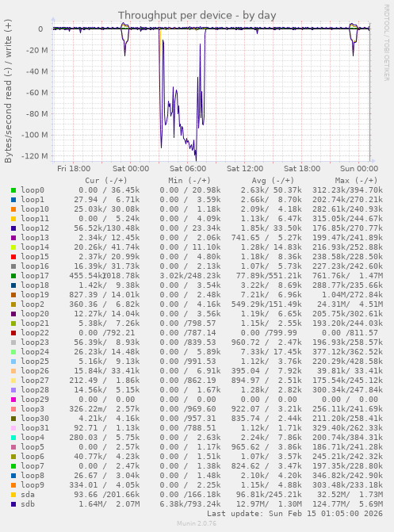Click the loop25 light blue color swatch
Screen dimensions: 394x532
[x=13, y=362]
